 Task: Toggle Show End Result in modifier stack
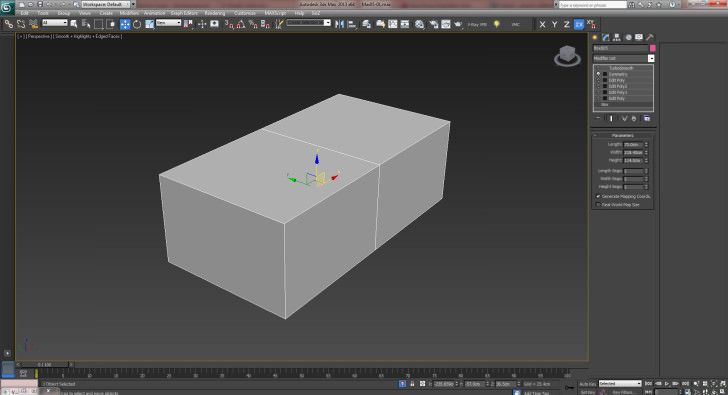(611, 119)
